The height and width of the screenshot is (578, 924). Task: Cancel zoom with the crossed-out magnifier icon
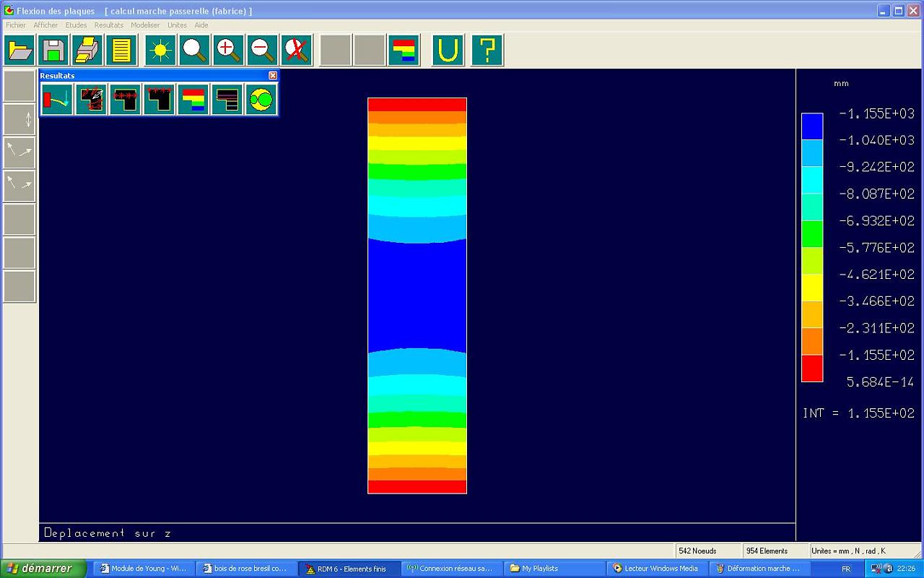click(296, 50)
